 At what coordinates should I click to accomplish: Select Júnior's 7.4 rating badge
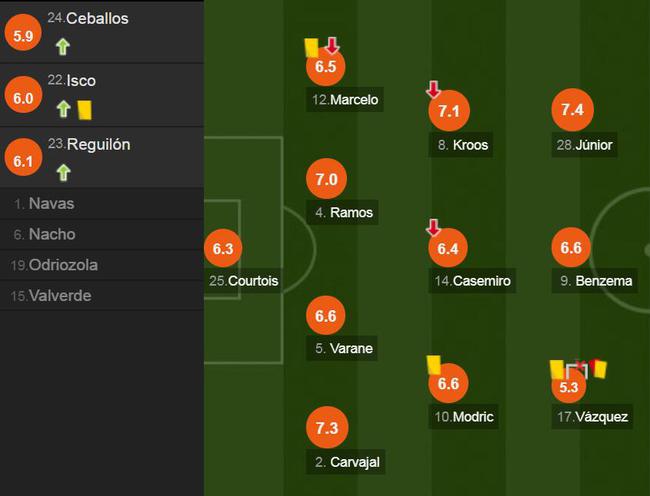(x=572, y=110)
